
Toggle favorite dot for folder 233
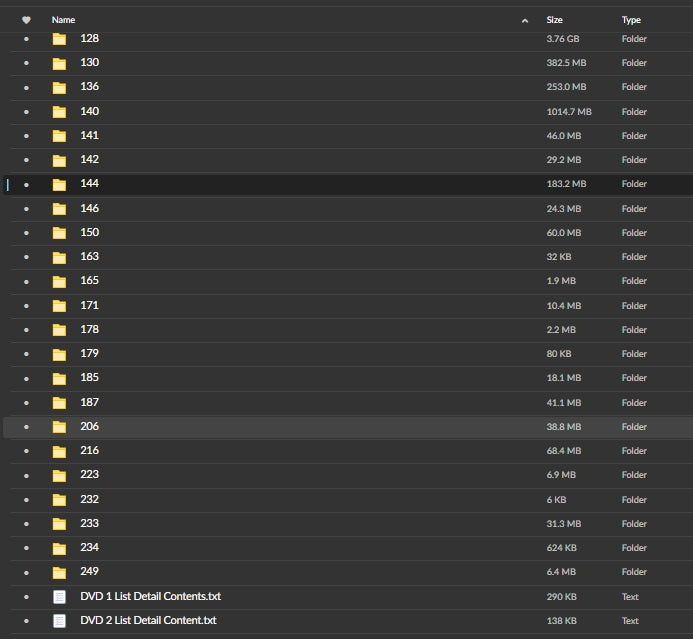point(26,525)
